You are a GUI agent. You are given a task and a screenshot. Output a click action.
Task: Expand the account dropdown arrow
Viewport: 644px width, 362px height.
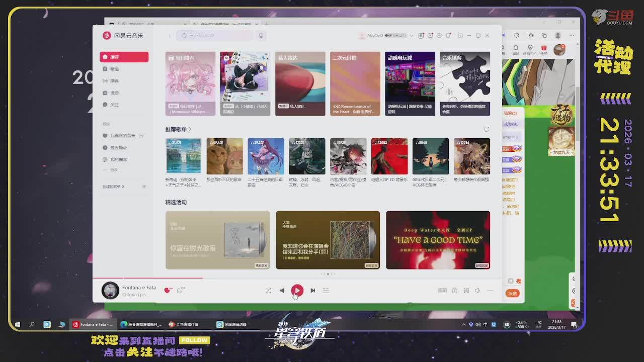(x=412, y=36)
